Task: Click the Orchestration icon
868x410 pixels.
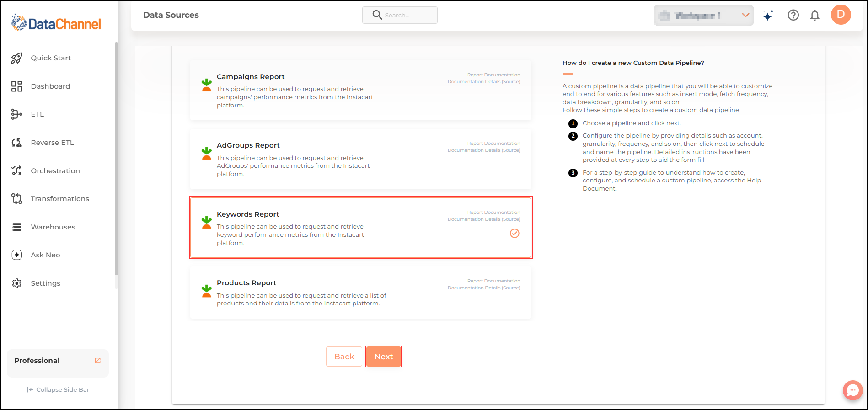Action: coord(17,170)
